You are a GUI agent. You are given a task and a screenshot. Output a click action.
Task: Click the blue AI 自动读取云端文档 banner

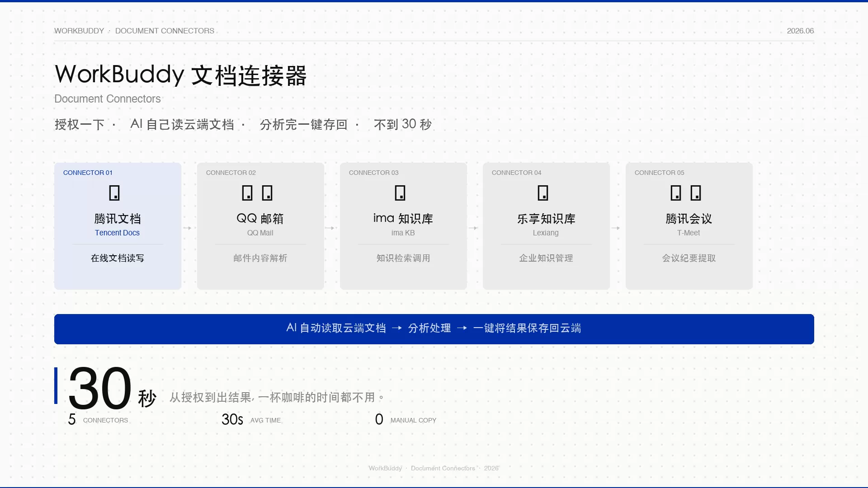pos(434,329)
